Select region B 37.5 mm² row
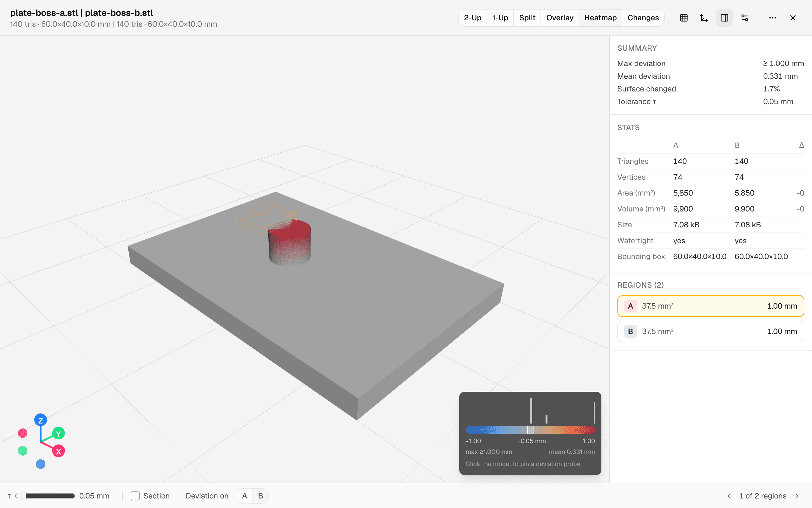 coord(711,331)
